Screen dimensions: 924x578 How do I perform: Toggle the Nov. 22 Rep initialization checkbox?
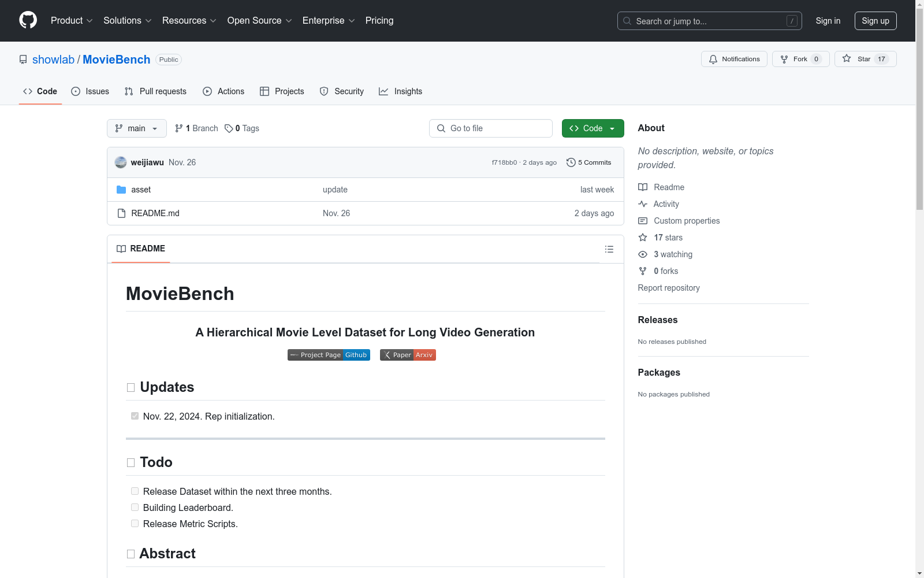point(135,416)
